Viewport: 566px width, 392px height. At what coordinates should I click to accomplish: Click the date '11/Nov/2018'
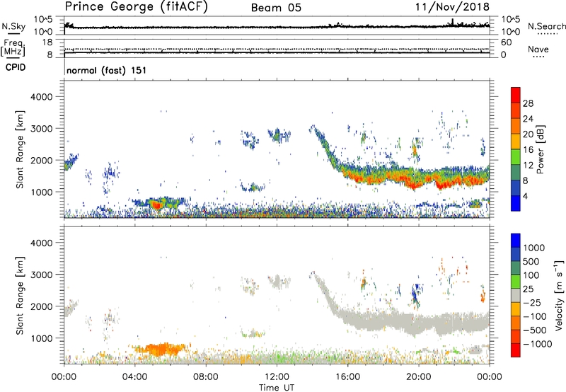(452, 7)
